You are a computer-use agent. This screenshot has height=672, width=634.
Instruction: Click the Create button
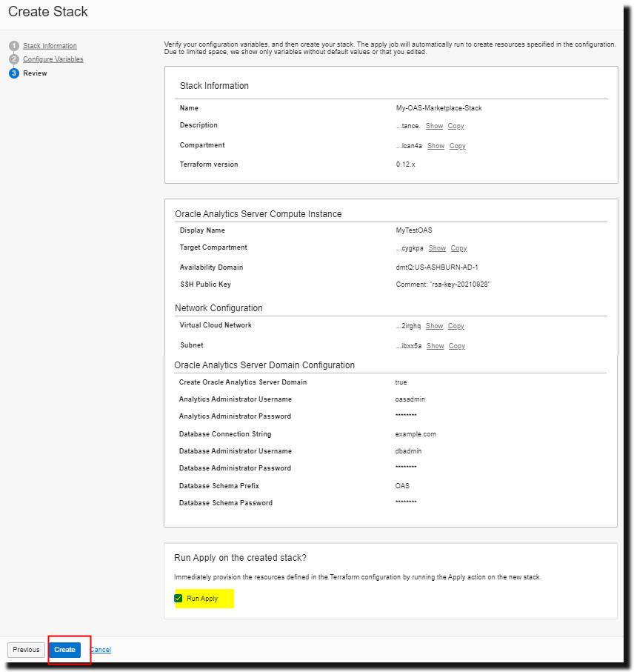tap(64, 650)
